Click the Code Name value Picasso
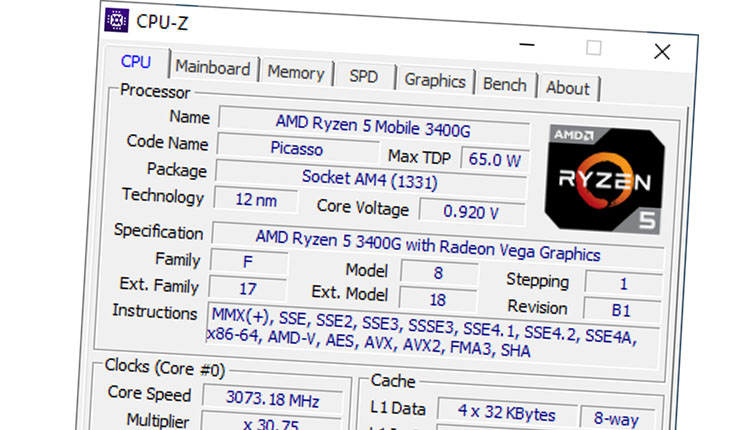 tap(298, 148)
